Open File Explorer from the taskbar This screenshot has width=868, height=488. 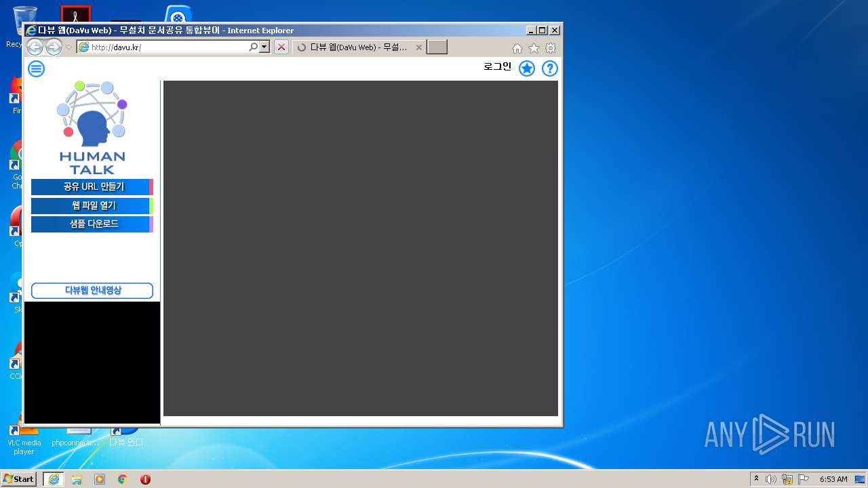pyautogui.click(x=77, y=479)
